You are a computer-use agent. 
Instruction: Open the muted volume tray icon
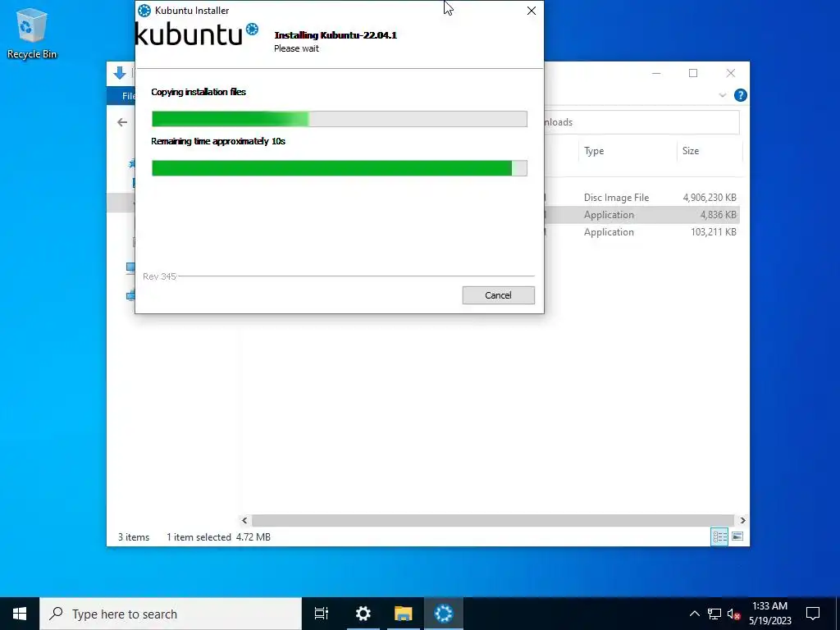click(x=734, y=614)
